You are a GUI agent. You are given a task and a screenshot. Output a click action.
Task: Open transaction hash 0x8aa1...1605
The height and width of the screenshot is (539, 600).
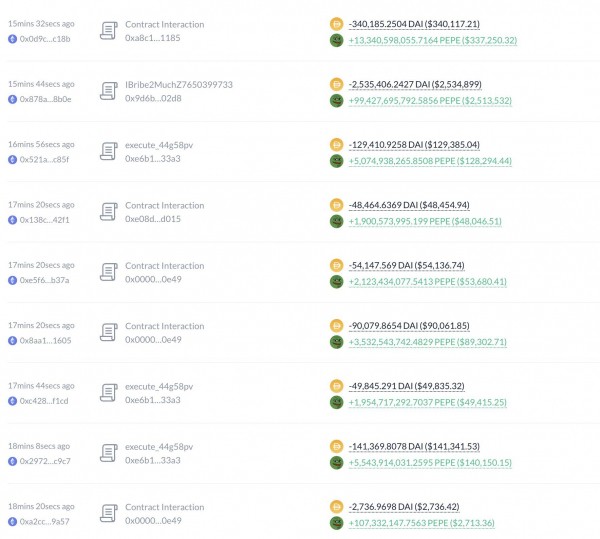[46, 340]
